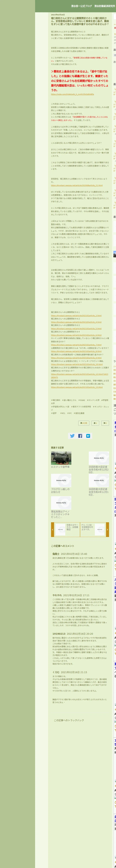
Task: Select the #退学 tag
Action: click(x=54, y=413)
